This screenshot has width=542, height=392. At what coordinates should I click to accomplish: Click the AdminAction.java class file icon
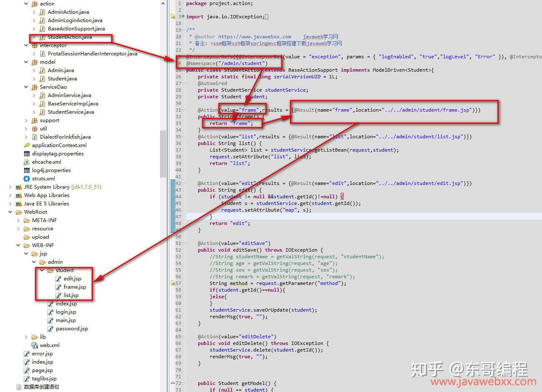(42, 12)
